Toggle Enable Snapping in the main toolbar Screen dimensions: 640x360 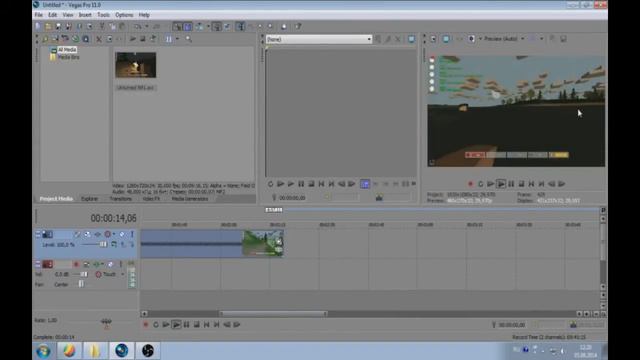pyautogui.click(x=177, y=27)
